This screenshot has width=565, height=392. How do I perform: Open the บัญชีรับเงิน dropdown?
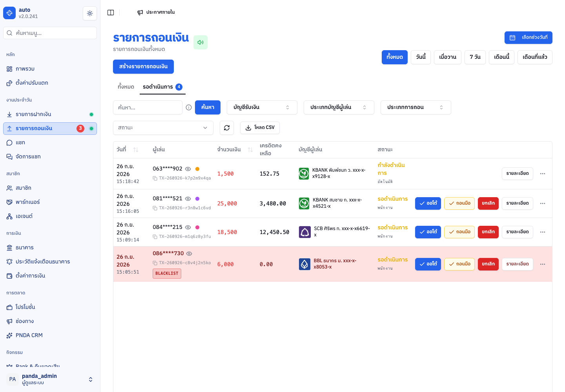coord(262,107)
